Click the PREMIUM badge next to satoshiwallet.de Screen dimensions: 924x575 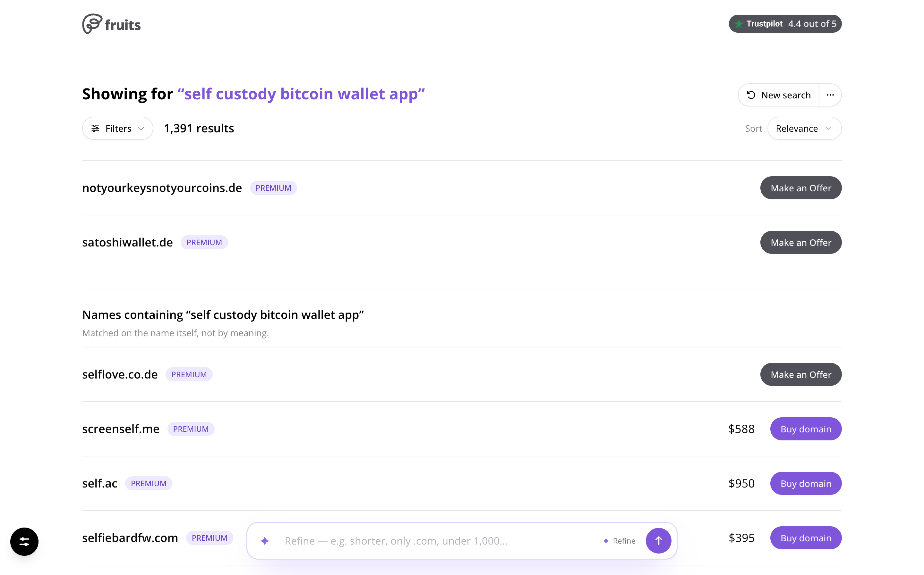pos(204,242)
